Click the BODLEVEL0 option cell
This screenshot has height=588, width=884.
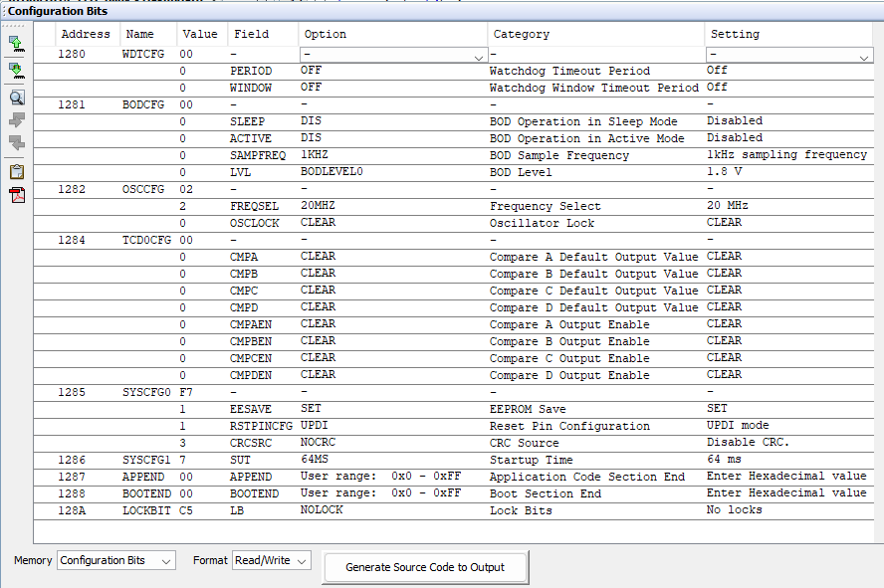331,172
